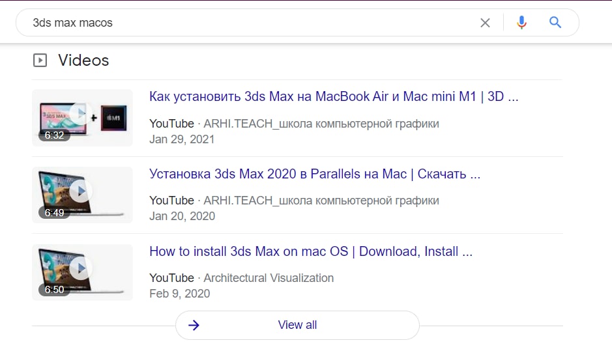
Task: Open 'Установка 3ds Max 2020 в Parallels' link
Action: click(315, 174)
